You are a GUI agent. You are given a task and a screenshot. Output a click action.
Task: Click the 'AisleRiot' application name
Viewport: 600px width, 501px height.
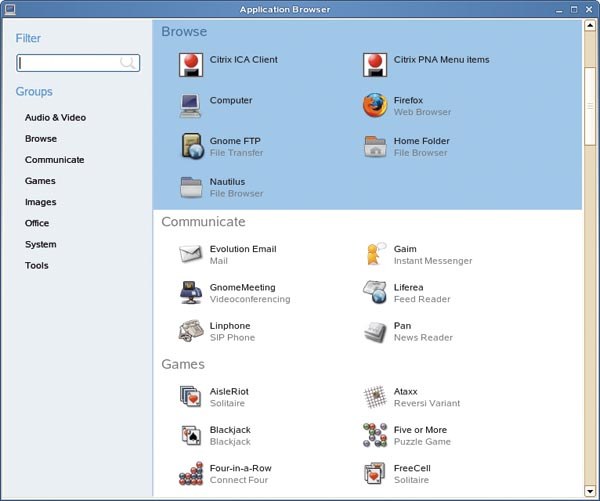(229, 392)
